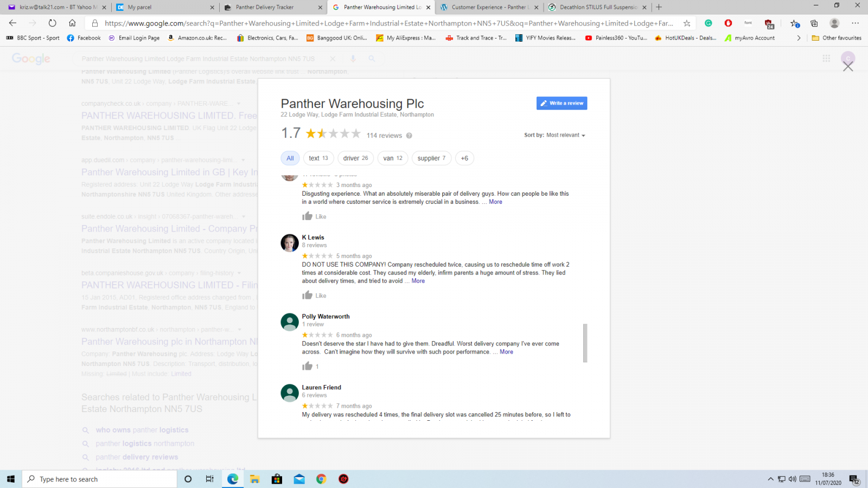Open the reviews count help icon
The height and width of the screenshot is (488, 868).
click(409, 136)
